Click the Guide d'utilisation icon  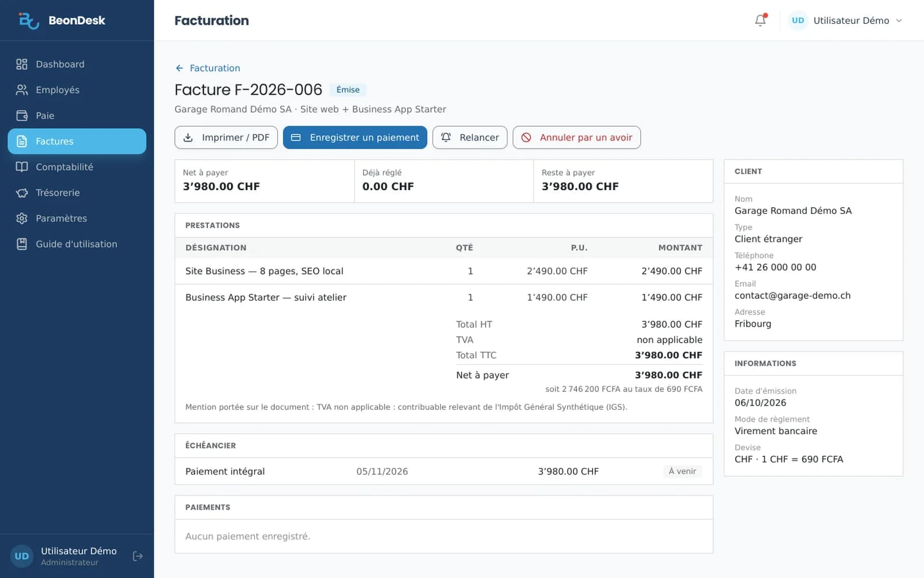(x=22, y=244)
